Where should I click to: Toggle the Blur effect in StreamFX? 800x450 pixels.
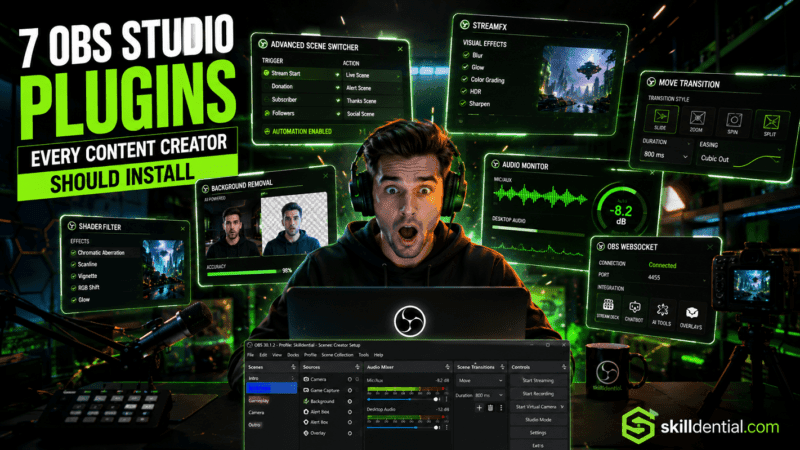[x=466, y=55]
